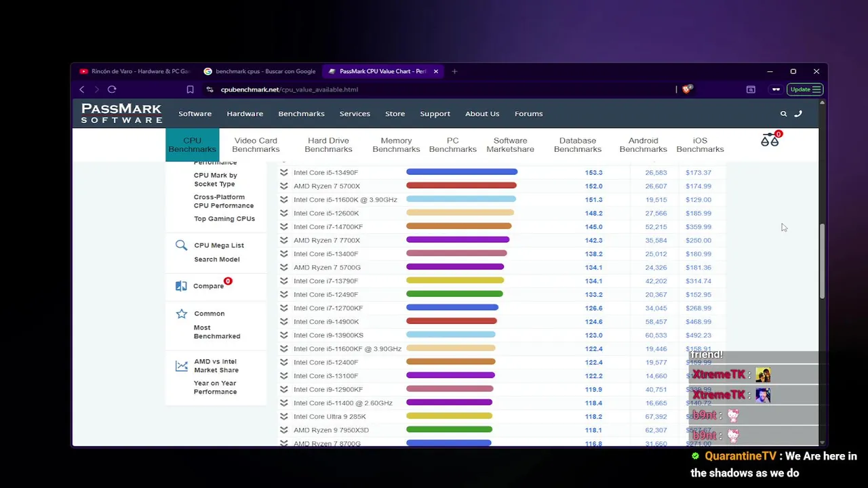
Task: Click the bookmark icon in address bar
Action: (190, 89)
